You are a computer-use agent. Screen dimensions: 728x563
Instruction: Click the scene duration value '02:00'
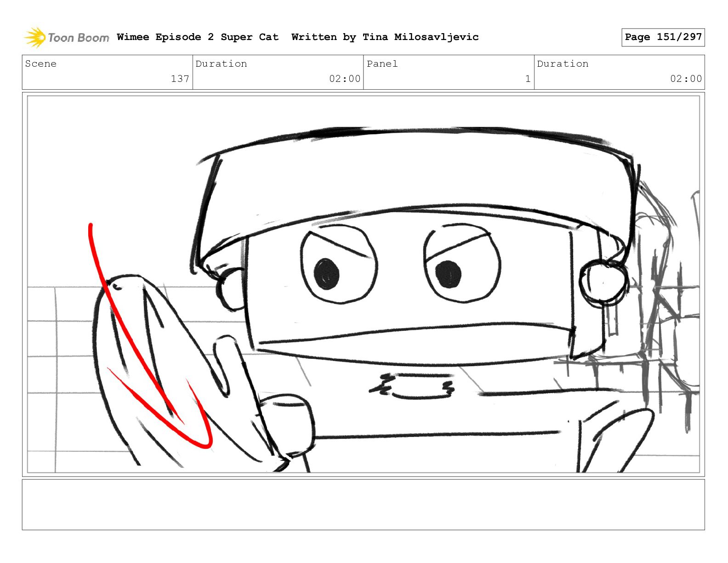click(345, 79)
